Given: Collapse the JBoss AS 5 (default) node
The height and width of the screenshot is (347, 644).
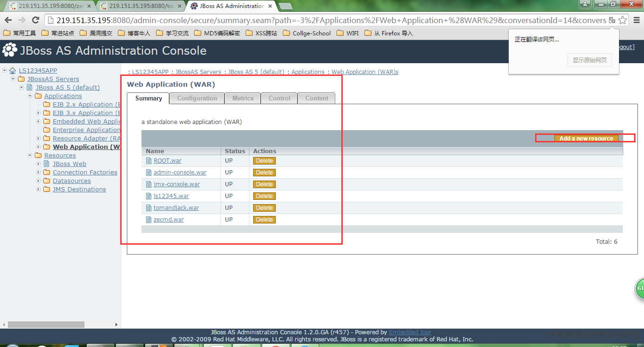Looking at the screenshot, I should pos(22,88).
